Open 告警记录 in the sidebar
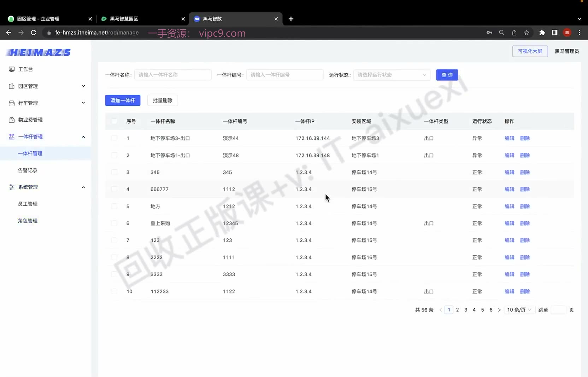Screen dimensions: 588x377 45,170
